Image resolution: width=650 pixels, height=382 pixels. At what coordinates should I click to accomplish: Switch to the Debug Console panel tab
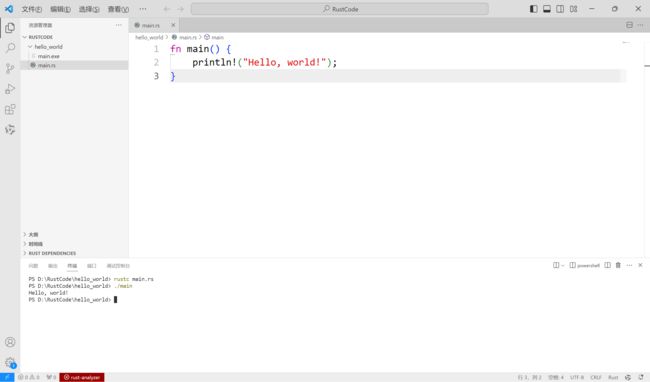pos(118,266)
